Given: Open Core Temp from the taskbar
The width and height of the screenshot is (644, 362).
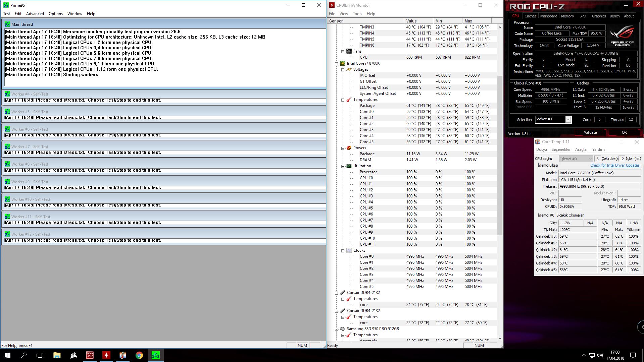Looking at the screenshot, I should coord(122,355).
